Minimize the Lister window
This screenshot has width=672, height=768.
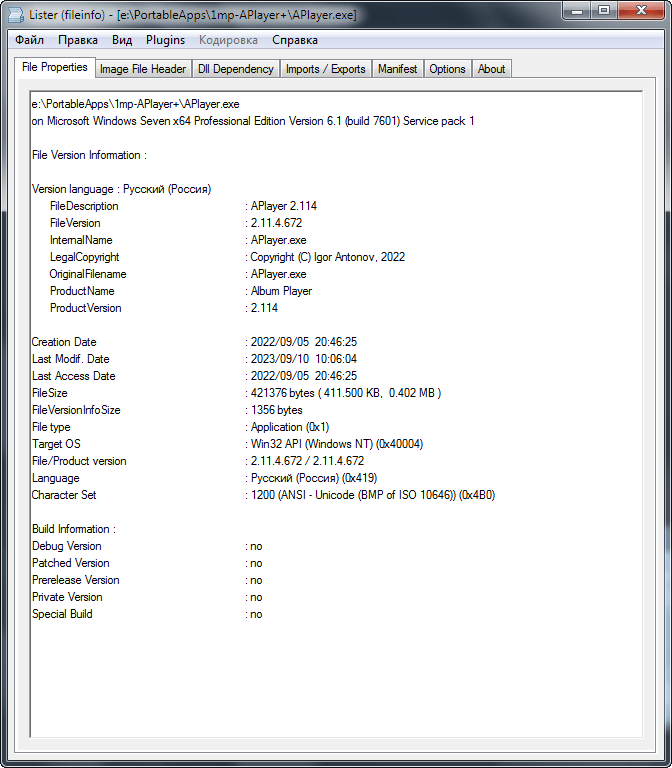(576, 11)
